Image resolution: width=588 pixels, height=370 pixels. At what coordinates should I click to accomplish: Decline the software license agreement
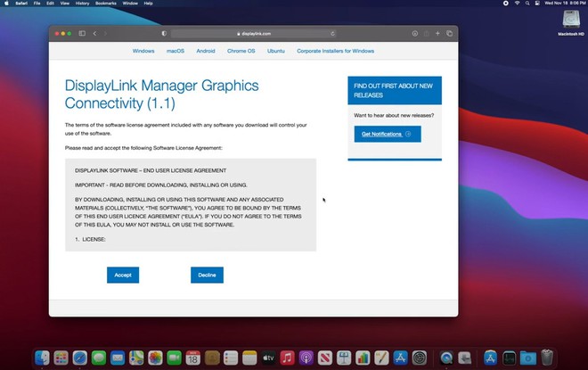coord(207,275)
